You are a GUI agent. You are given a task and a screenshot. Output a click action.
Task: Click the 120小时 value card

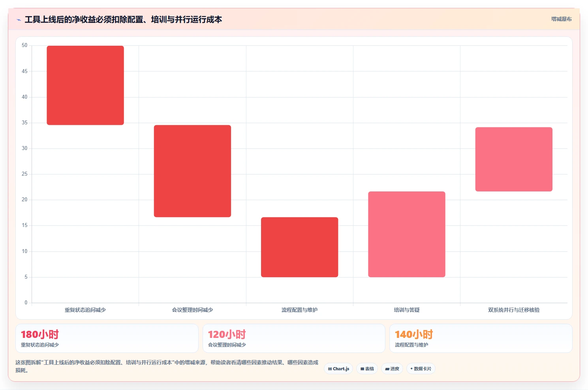coord(294,338)
